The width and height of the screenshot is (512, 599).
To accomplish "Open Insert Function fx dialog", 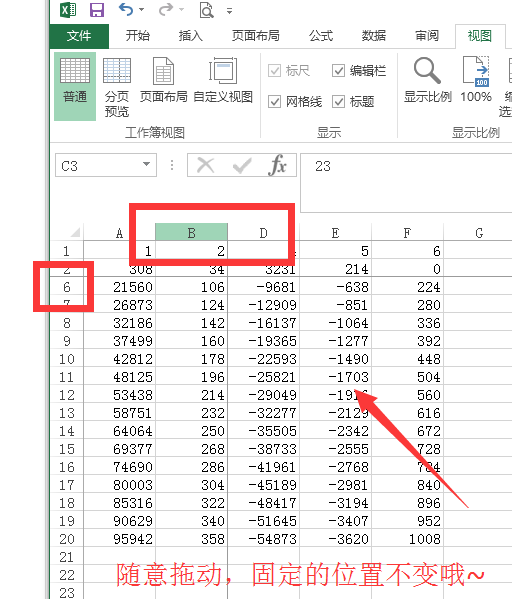I will (278, 165).
